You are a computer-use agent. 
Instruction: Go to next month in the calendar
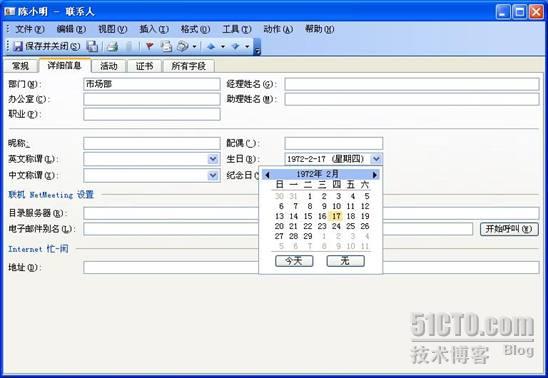coord(375,174)
